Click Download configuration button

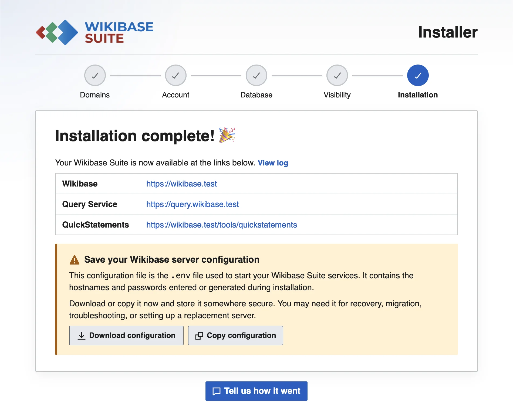coord(126,336)
